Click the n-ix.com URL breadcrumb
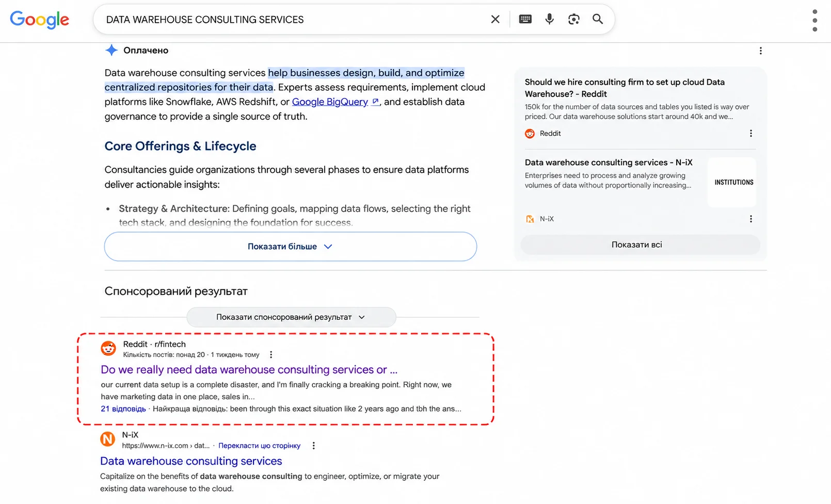Screen dimensions: 831x504 (x=166, y=446)
